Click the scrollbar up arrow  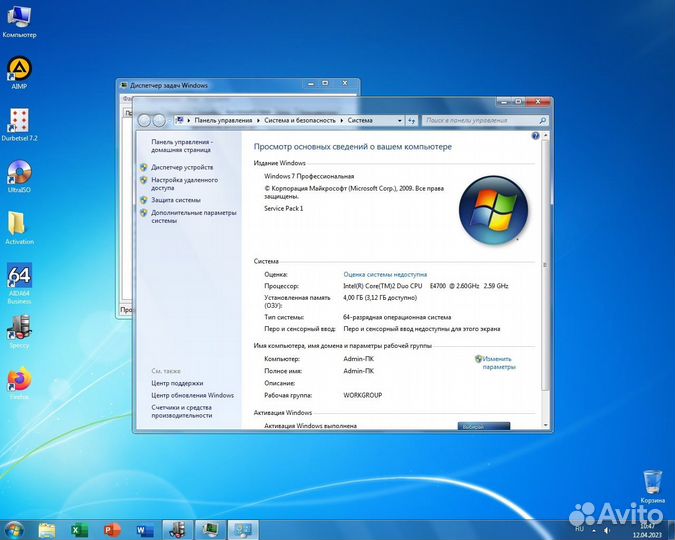point(545,136)
